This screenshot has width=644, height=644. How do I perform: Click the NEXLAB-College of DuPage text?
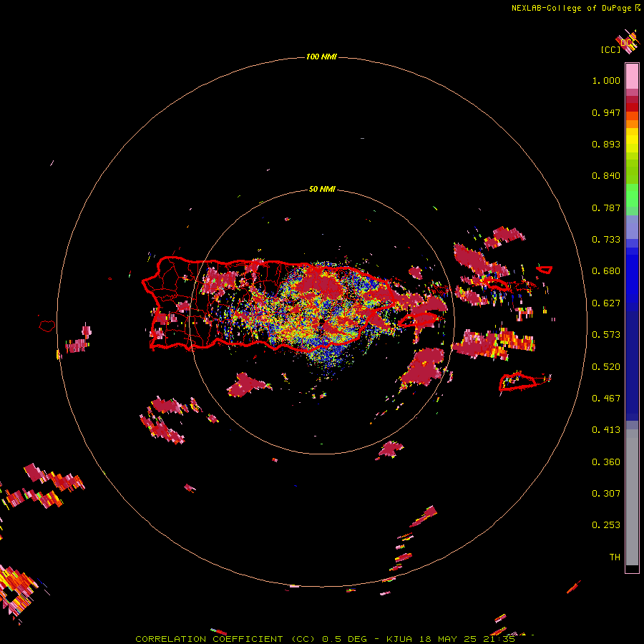pos(571,8)
